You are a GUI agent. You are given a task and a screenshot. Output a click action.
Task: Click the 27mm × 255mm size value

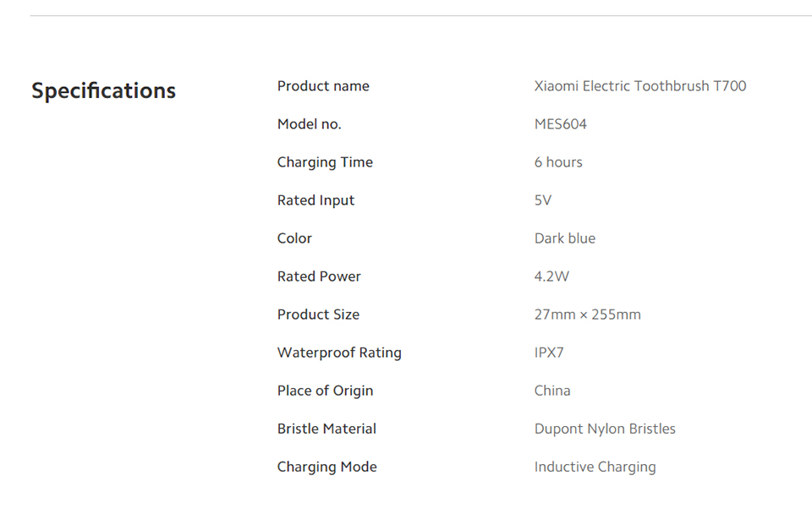[x=588, y=314]
